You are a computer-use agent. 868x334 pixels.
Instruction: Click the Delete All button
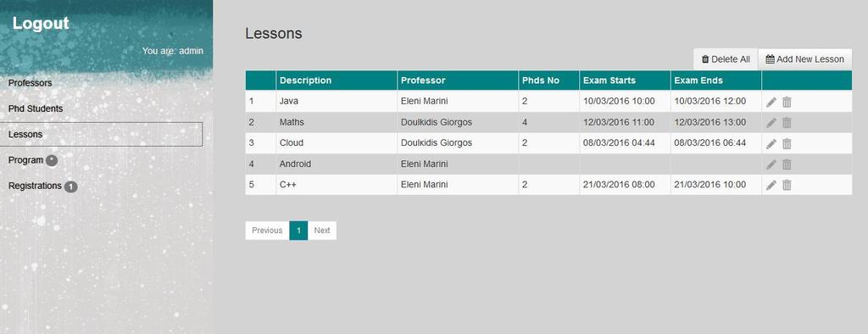(x=726, y=59)
